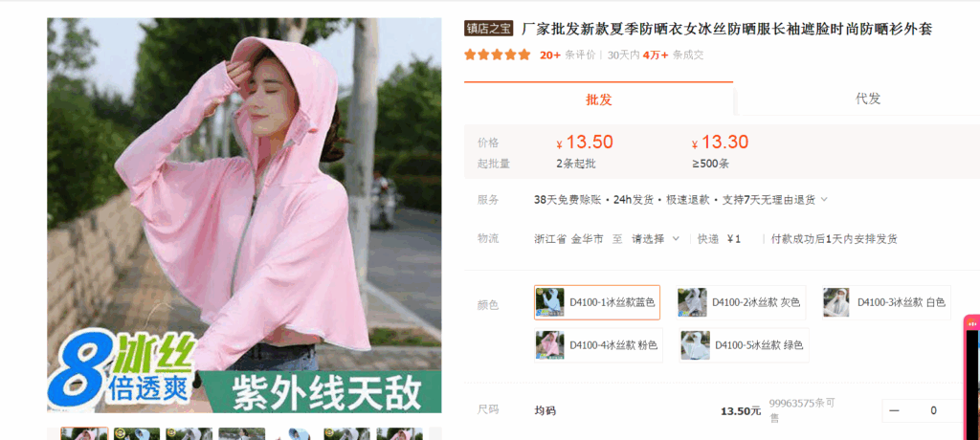This screenshot has height=440, width=980.
Task: Select D4100-2冰丝款 灰色 color option
Action: (741, 302)
